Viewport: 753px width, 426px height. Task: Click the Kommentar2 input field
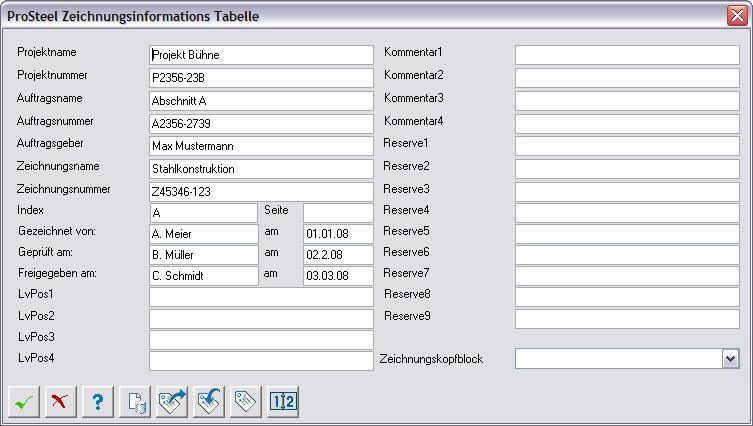click(627, 78)
